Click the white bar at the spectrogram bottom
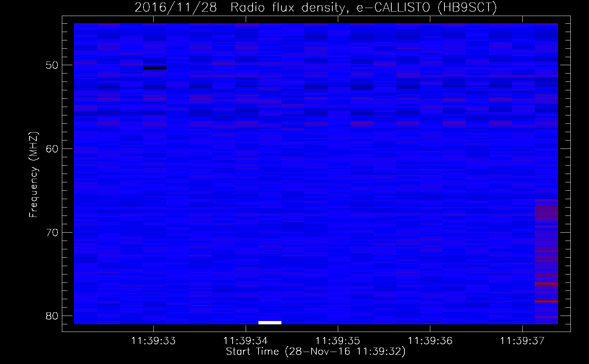This screenshot has height=364, width=589. [270, 323]
